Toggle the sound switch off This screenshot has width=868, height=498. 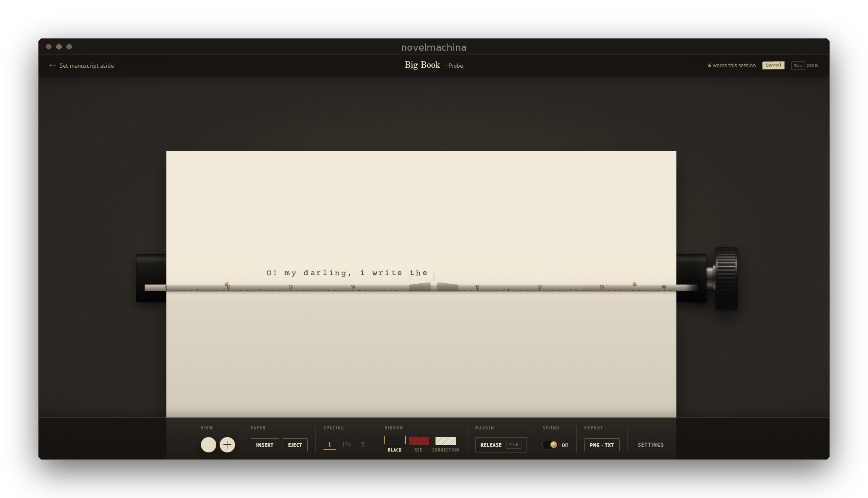550,445
